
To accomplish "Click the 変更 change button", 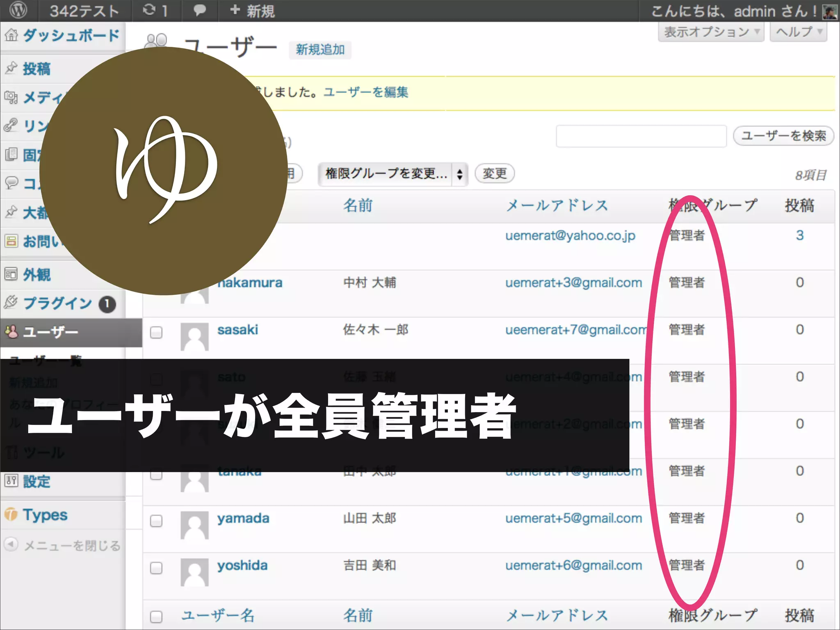I will [x=495, y=173].
